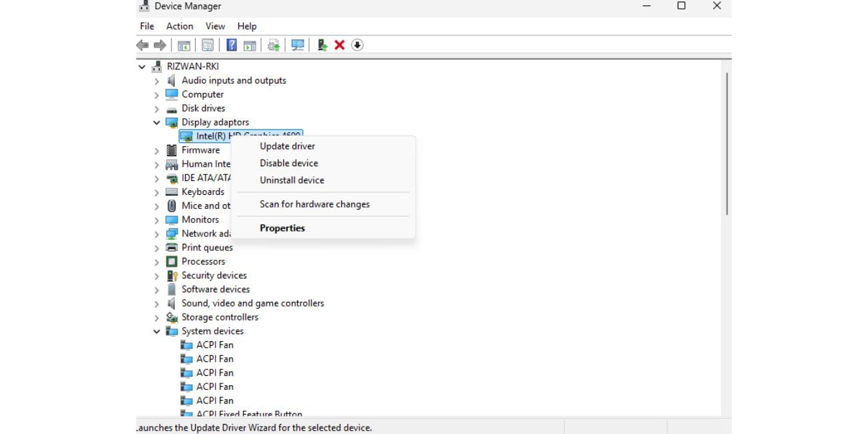868x434 pixels.
Task: Expand Sound, video and game controllers chevron
Action: click(157, 304)
